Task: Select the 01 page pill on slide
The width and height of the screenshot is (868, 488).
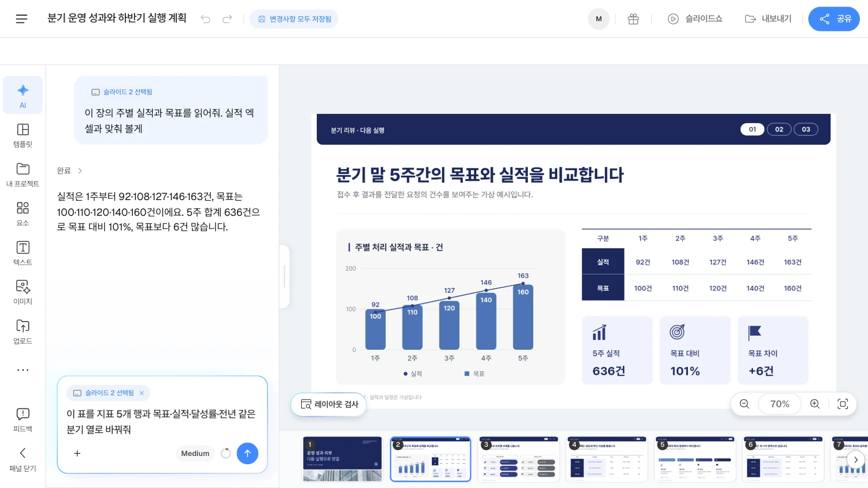Action: pos(752,129)
